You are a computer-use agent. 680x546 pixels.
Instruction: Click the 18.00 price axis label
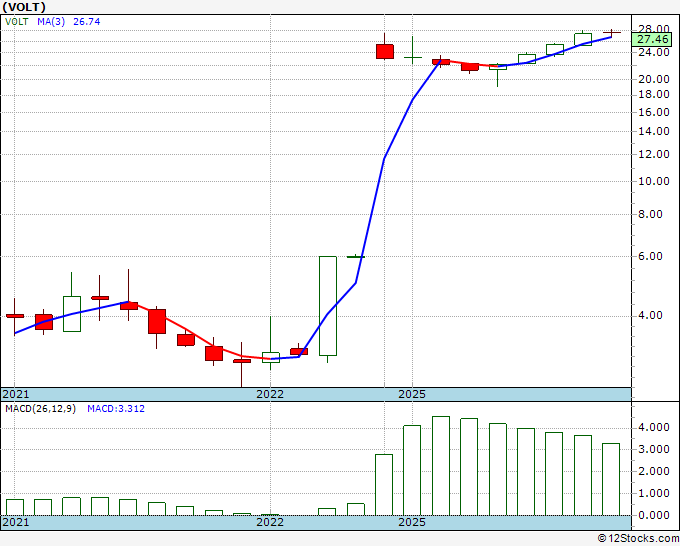[654, 95]
